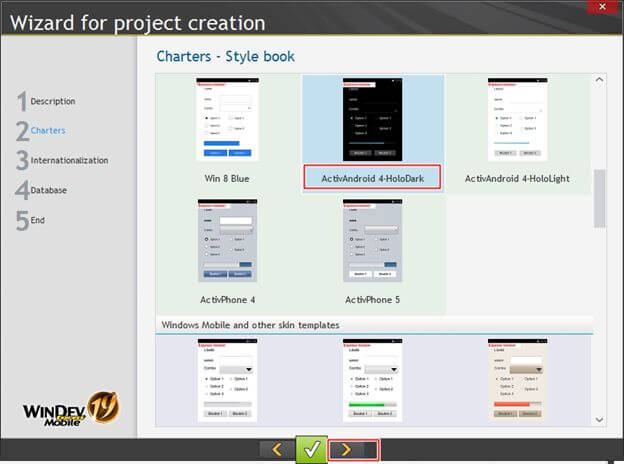
Task: Select the ActivPhone 5 preview thumbnail
Action: point(372,241)
